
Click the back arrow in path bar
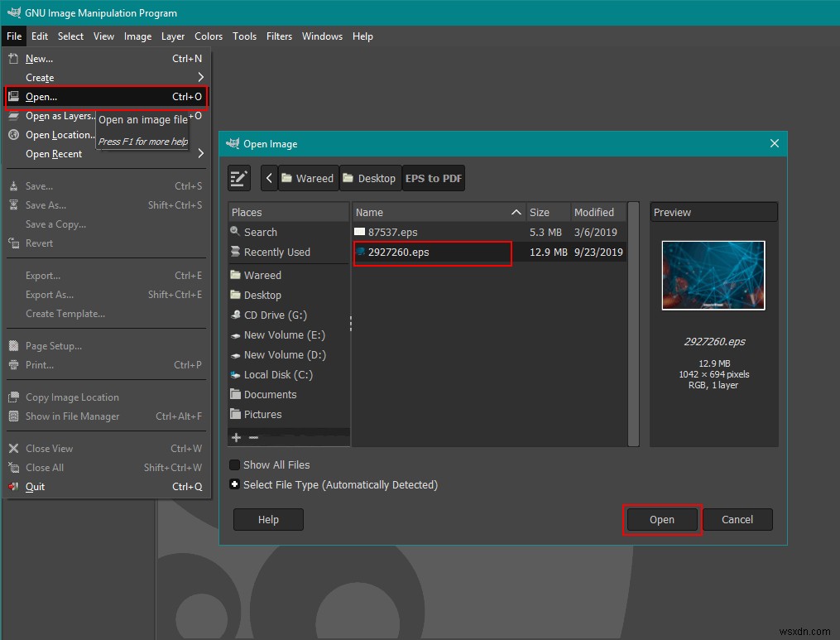point(269,178)
